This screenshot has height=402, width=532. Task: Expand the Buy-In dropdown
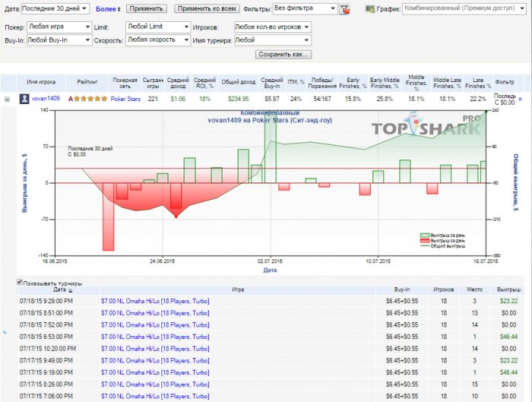click(59, 40)
